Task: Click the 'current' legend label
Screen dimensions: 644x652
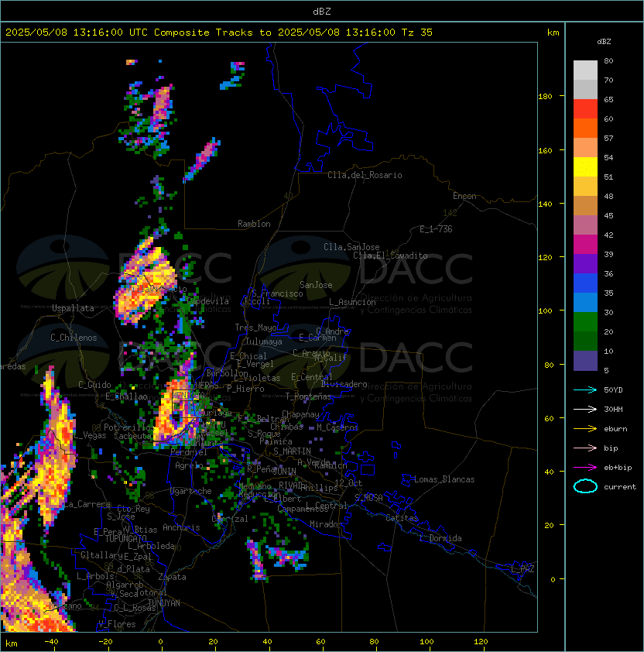Action: pyautogui.click(x=620, y=487)
